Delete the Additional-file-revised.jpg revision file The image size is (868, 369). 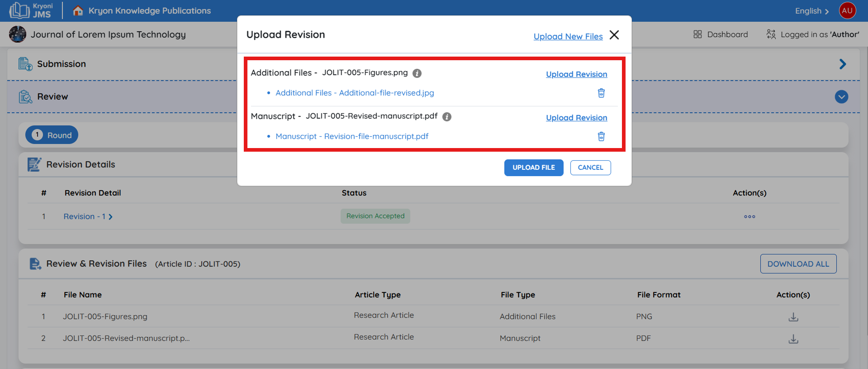pyautogui.click(x=601, y=93)
